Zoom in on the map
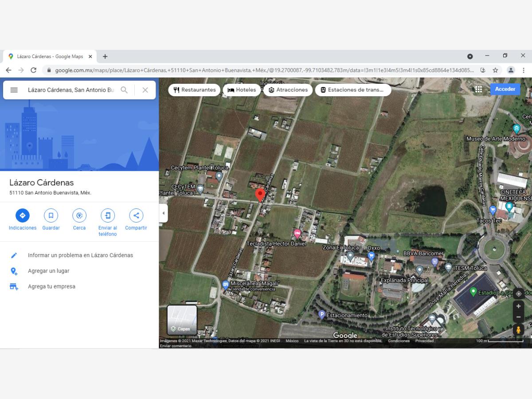 (518, 306)
